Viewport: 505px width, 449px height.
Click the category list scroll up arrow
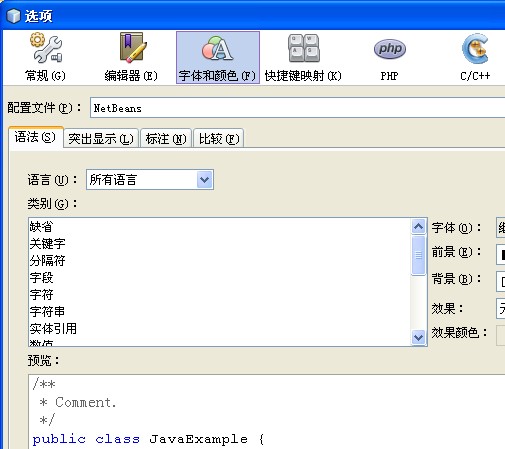pos(418,227)
